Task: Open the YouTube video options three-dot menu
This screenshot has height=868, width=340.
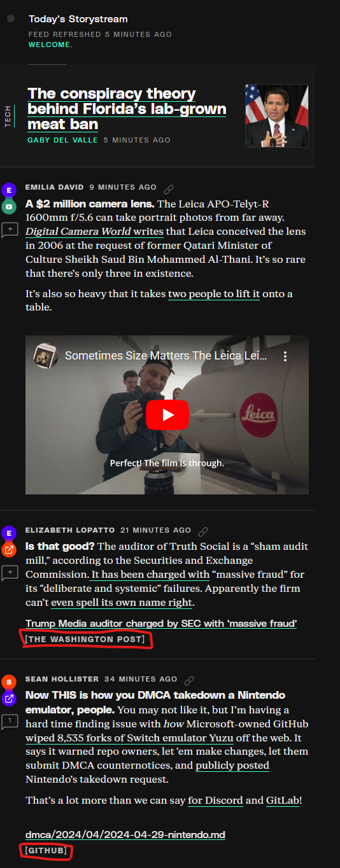Action: tap(286, 356)
